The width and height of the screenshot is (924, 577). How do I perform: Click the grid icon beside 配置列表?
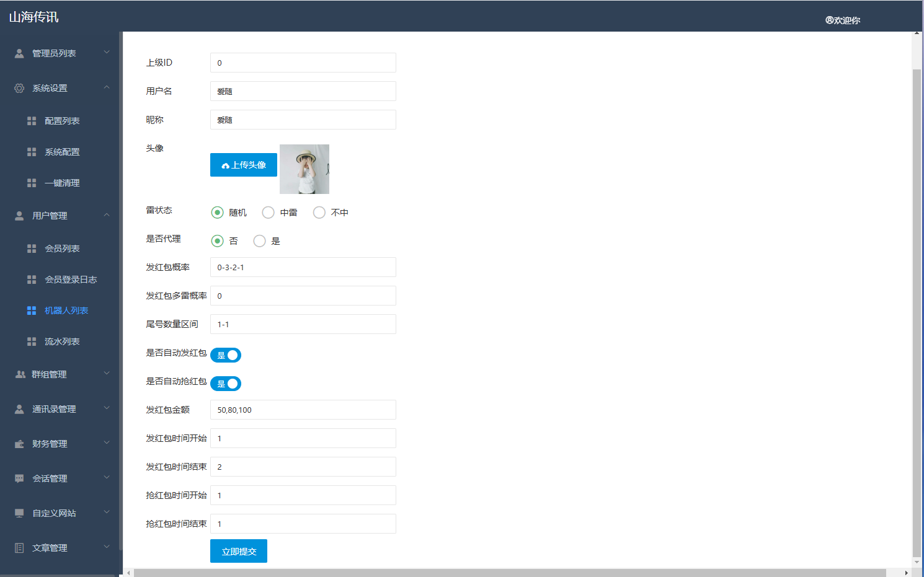click(x=32, y=121)
